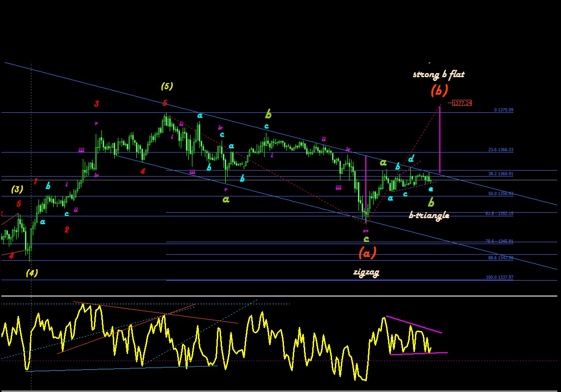Select the '0 1375.09' Fibonacci level label
Image resolution: width=561 pixels, height=392 pixels.
(x=504, y=110)
